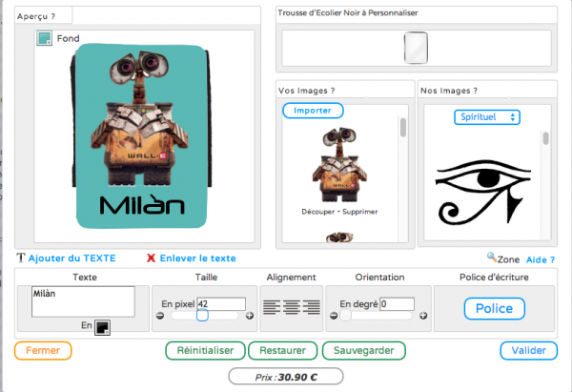Click the Restaurer button
572x392 pixels.
pyautogui.click(x=283, y=351)
